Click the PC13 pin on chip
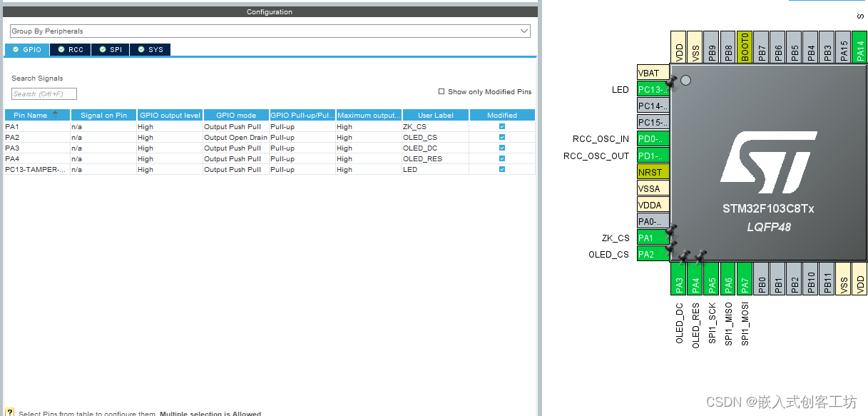 click(x=653, y=90)
